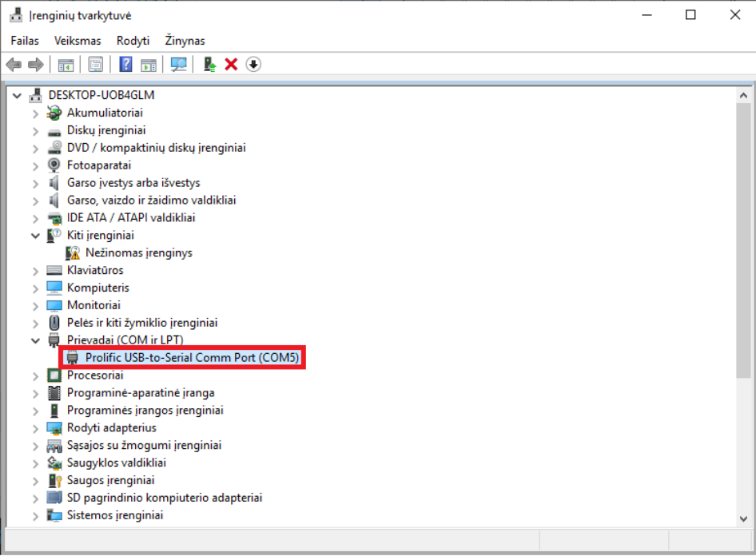Click the Update driver toolbar icon
The width and height of the screenshot is (756, 556).
tap(209, 65)
